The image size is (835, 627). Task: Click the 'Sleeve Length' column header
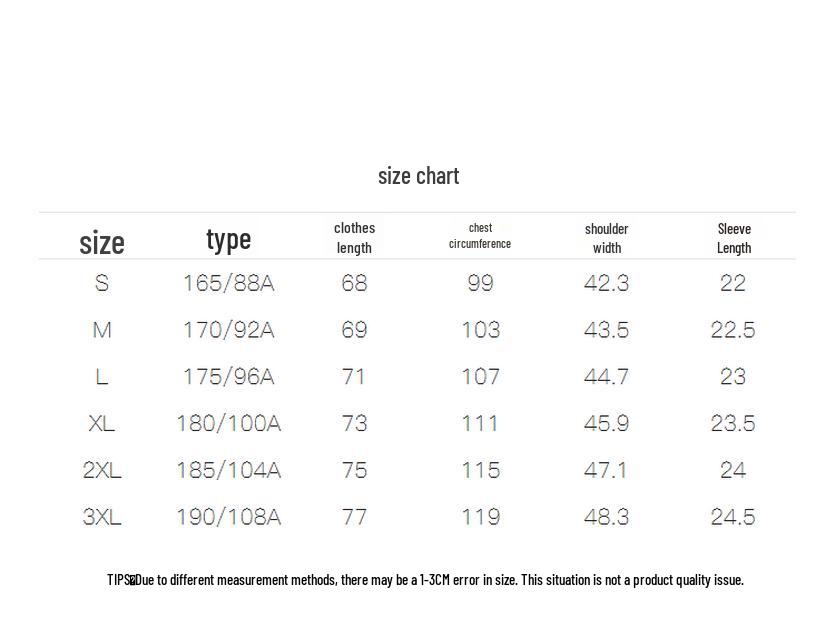pos(734,239)
